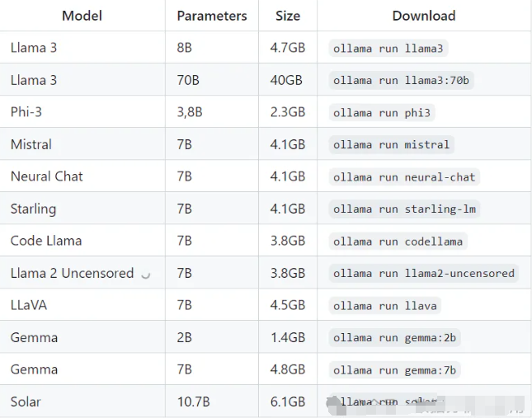Select the 'ollama run phi3' command

click(x=382, y=113)
